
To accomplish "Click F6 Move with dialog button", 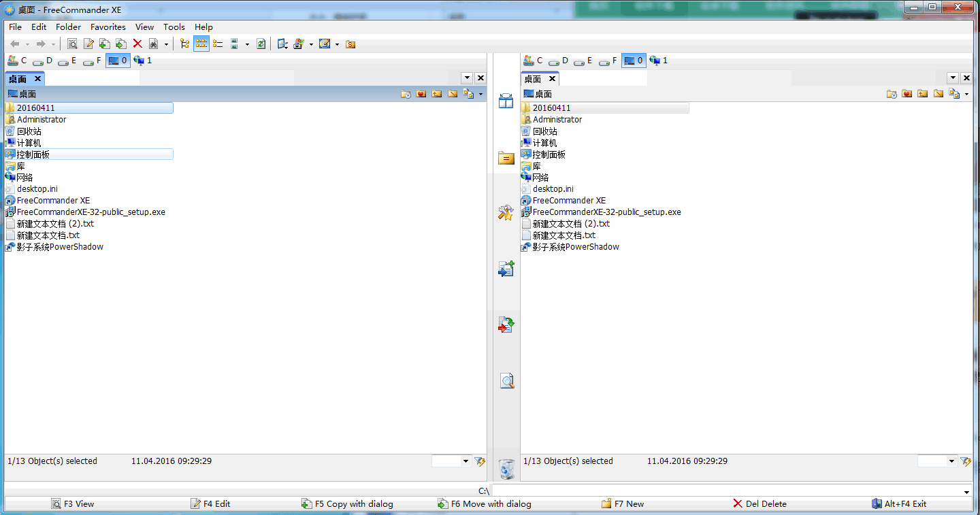I will 484,504.
